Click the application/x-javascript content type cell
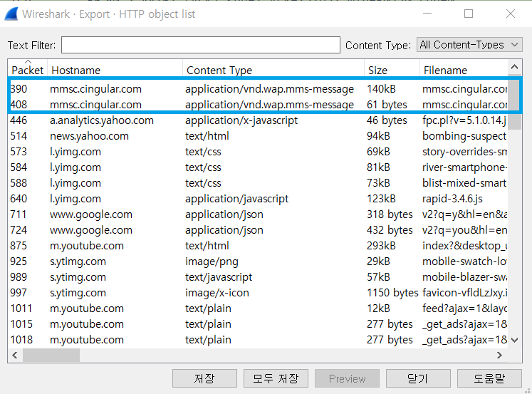532x394 pixels. click(x=241, y=120)
